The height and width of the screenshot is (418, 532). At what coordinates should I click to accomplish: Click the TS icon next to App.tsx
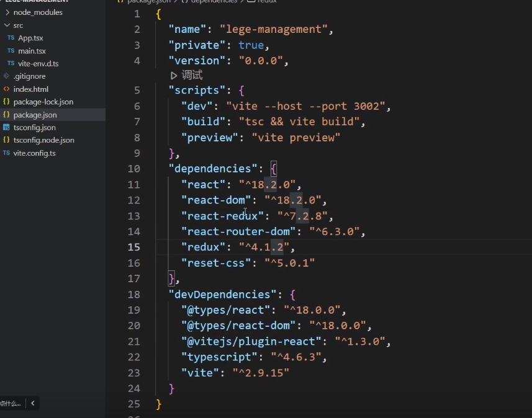tap(11, 38)
